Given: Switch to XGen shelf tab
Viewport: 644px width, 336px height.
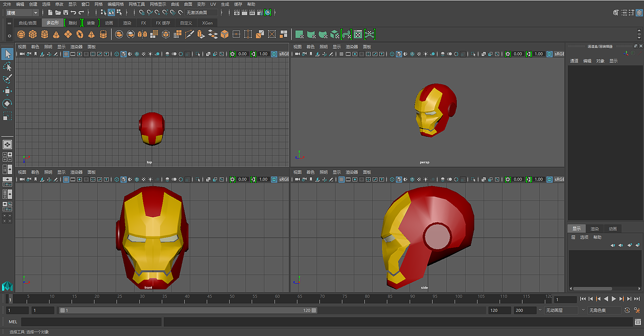Looking at the screenshot, I should tap(207, 23).
